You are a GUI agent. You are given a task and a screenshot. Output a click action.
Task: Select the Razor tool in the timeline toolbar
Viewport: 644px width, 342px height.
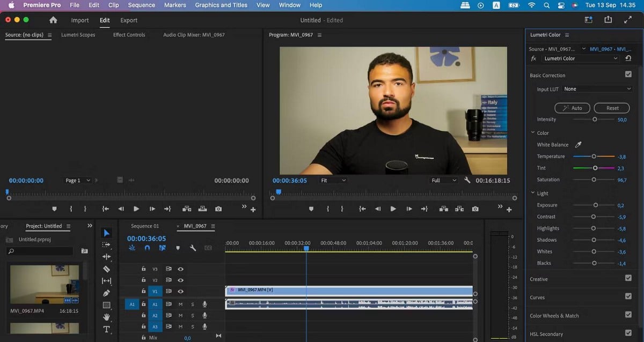click(x=107, y=267)
